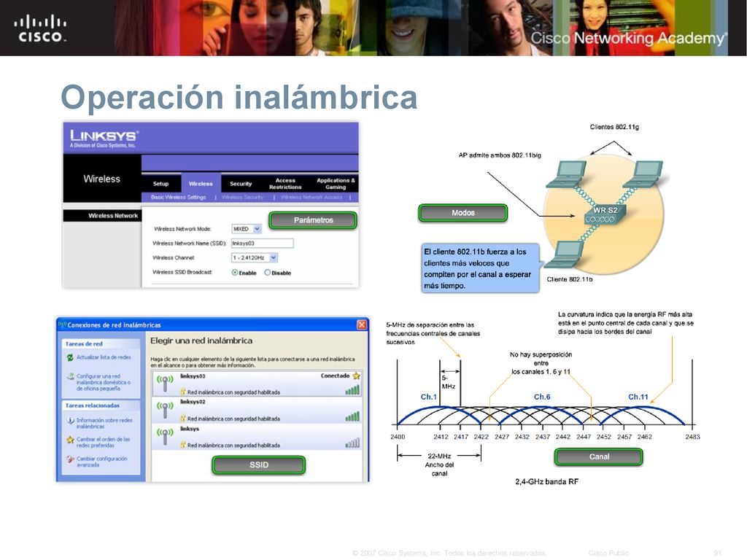Select the Access Restrictions tab
The image size is (747, 560).
coord(285,184)
